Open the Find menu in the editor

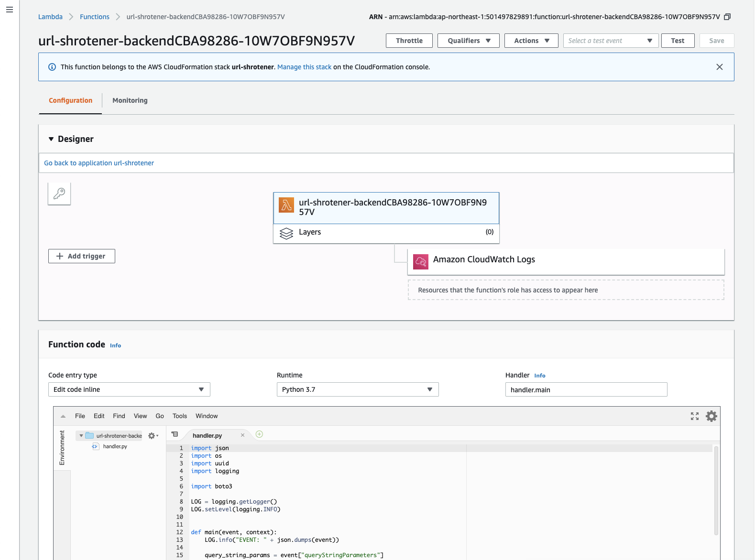point(119,416)
